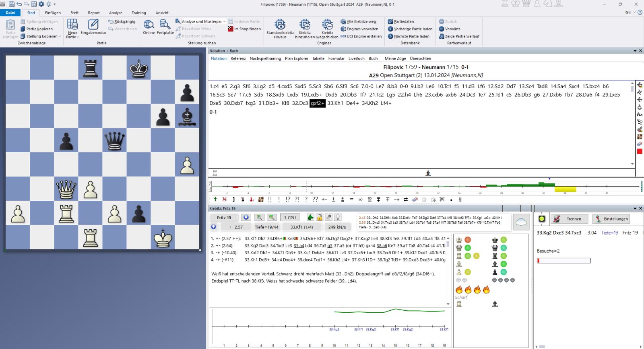Click the eraser icon in annotation toolbar
Image resolution: width=644 pixels, height=349 pixels.
tap(415, 199)
